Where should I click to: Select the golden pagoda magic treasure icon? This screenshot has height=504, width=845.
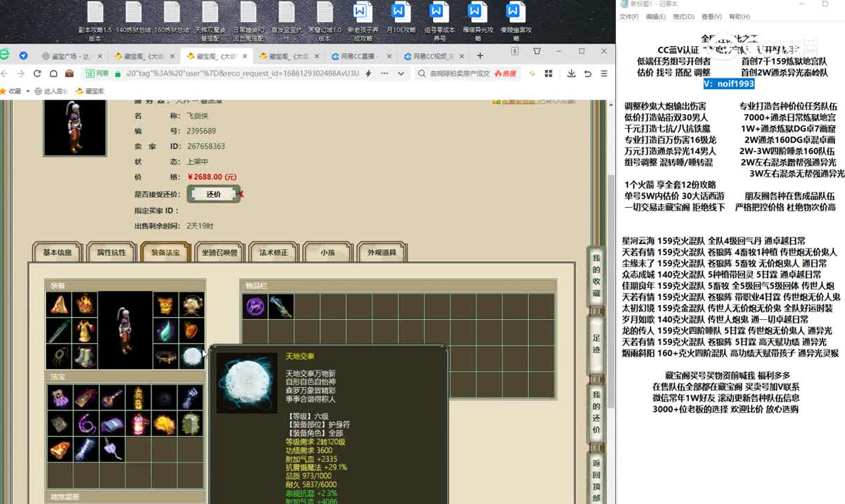coord(139,398)
